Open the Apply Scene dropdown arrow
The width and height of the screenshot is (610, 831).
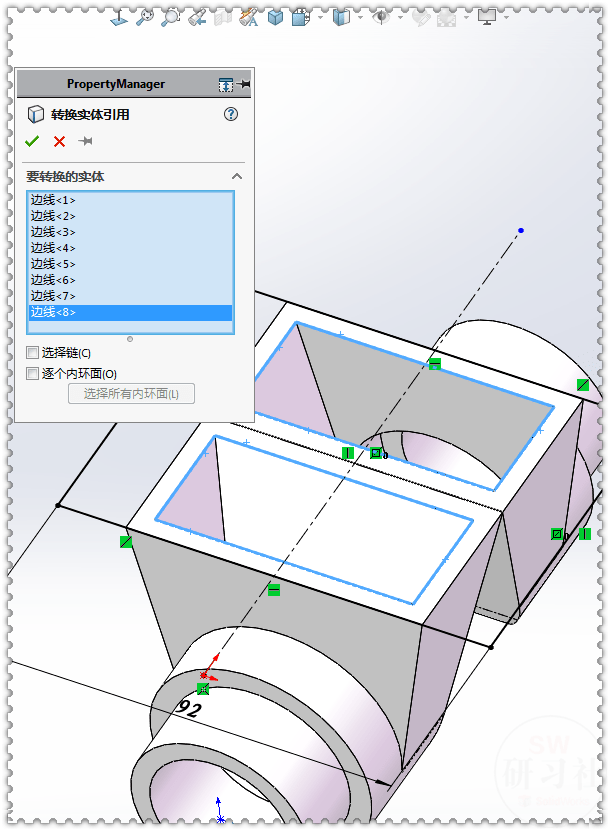[x=466, y=18]
